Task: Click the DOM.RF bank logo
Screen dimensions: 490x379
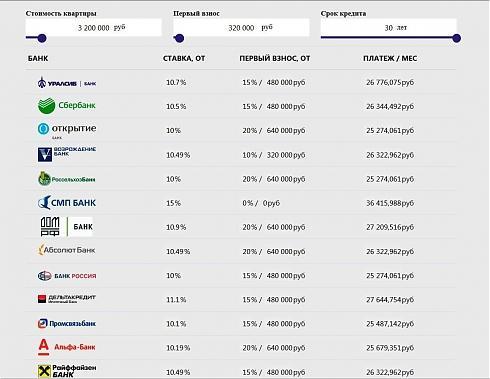Action: click(67, 227)
